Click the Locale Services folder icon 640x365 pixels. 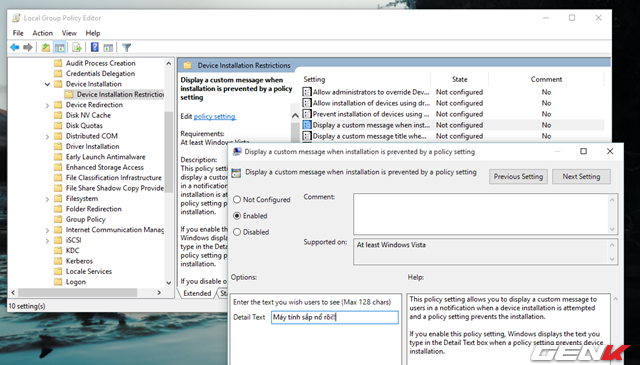click(58, 272)
